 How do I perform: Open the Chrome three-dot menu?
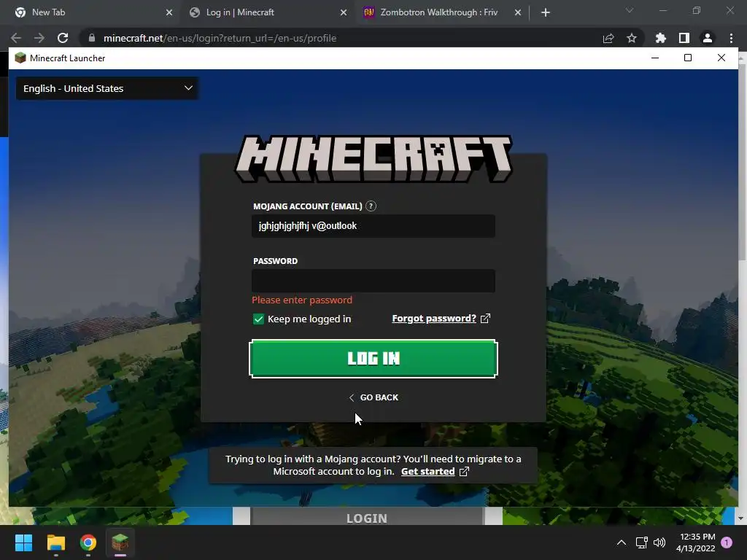731,38
